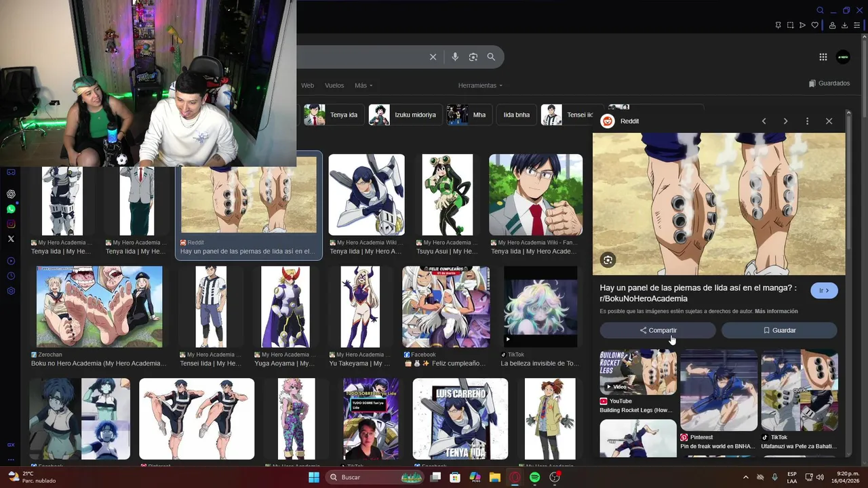Open the GX corner button in sidebar
Screen dimensions: 868x488
coord(11,445)
